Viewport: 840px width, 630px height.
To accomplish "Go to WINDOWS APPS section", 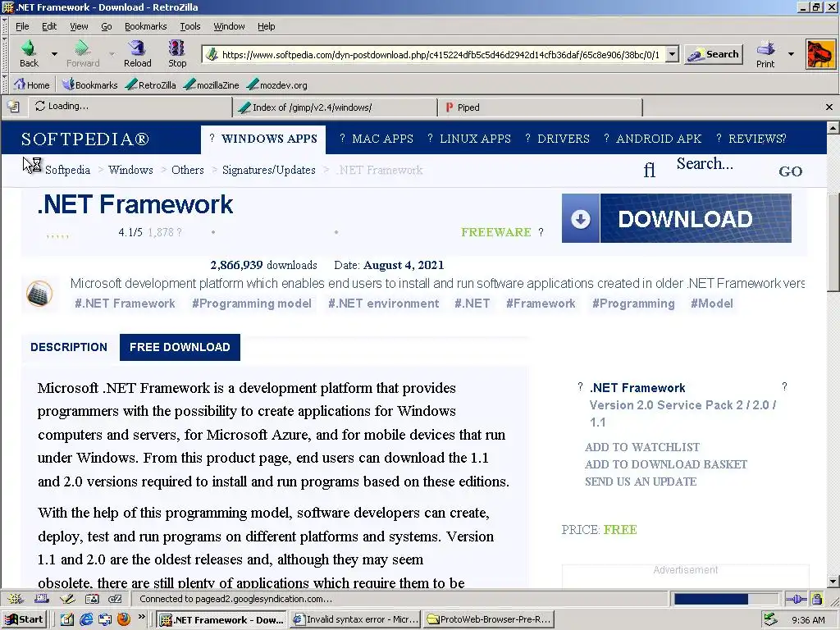I will (x=263, y=139).
